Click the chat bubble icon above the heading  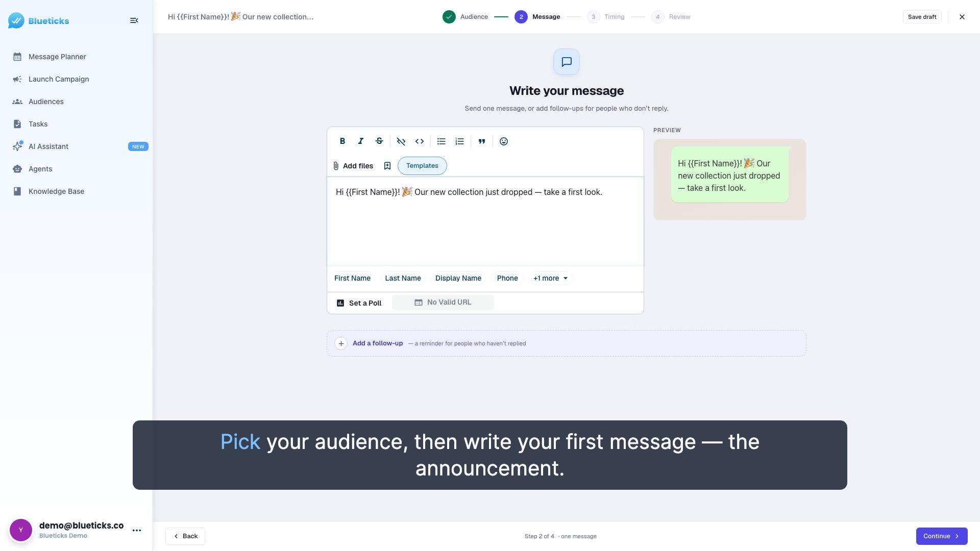(567, 62)
